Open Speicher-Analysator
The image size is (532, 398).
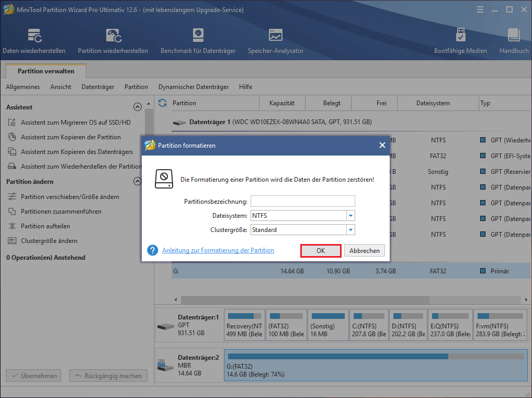276,41
